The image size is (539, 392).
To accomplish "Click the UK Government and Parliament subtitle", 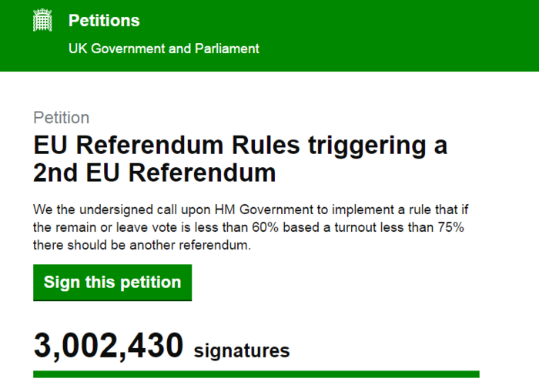I will click(x=164, y=49).
